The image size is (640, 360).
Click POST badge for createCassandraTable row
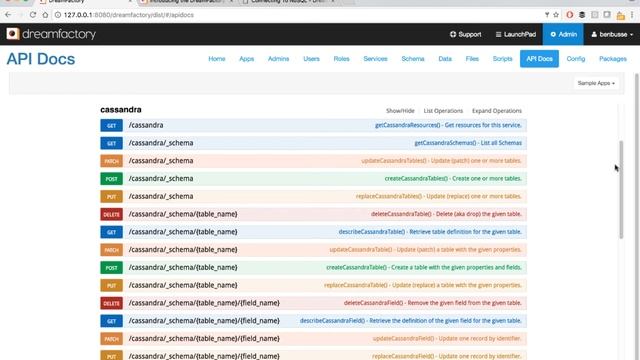111,267
